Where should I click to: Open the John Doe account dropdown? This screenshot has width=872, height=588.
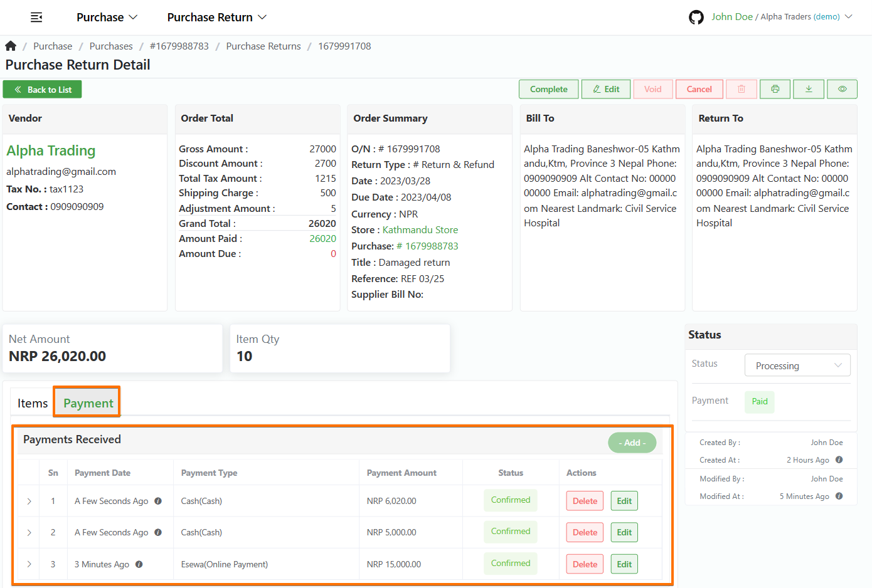point(782,17)
